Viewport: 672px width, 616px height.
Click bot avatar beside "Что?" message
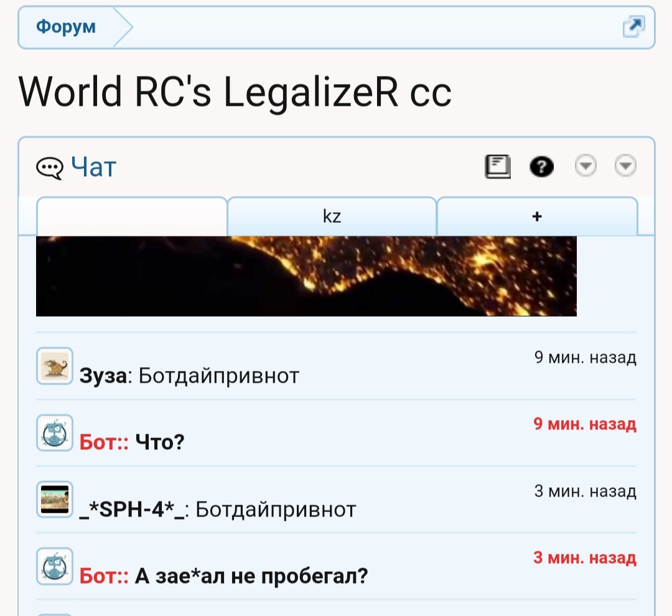click(55, 432)
